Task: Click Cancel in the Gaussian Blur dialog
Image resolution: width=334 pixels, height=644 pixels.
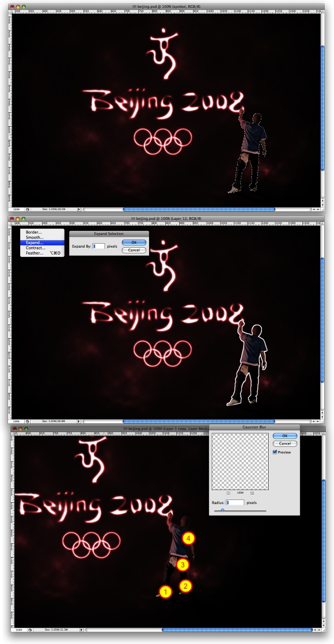Action: coord(284,444)
